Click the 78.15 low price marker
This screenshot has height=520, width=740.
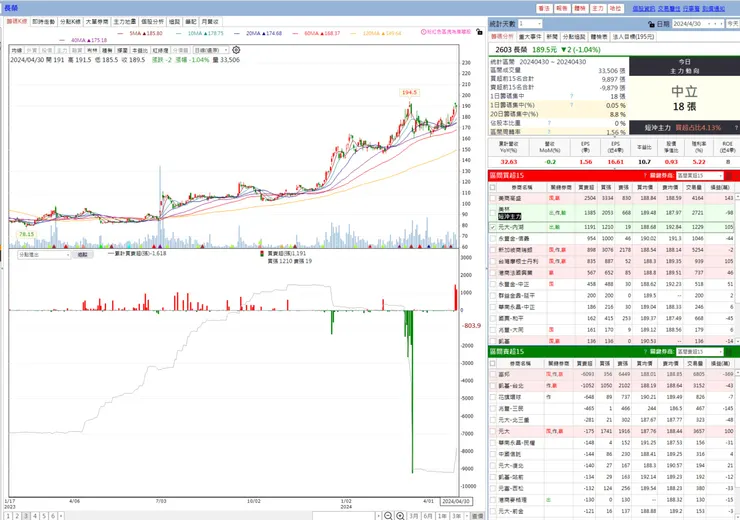click(x=26, y=234)
